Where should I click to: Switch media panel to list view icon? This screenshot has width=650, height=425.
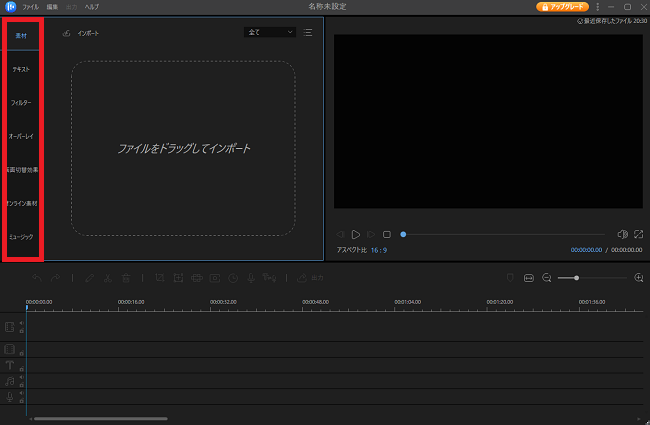coord(308,32)
